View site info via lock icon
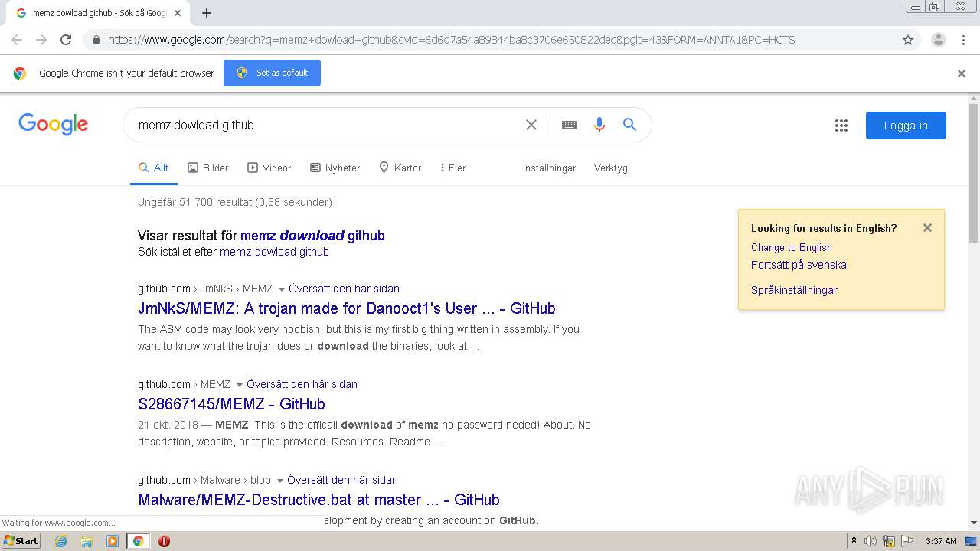Screen dimensions: 980x551 (96, 40)
